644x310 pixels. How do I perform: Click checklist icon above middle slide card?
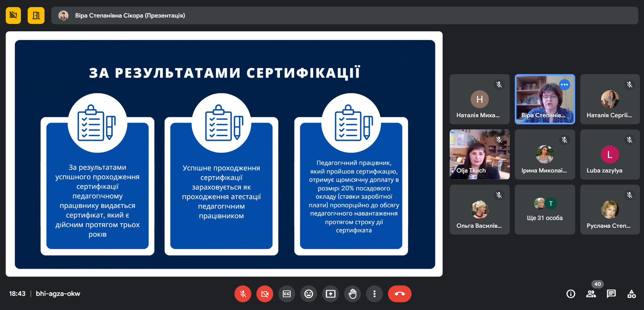click(224, 123)
